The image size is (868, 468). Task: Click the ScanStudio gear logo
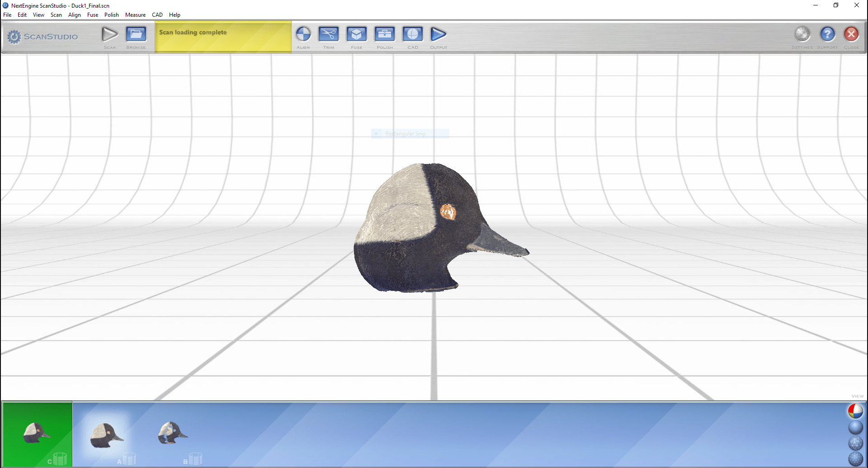14,37
